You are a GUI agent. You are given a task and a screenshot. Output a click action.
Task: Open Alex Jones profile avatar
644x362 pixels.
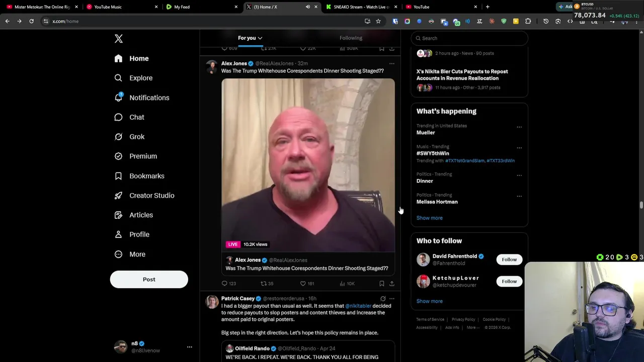[x=212, y=67]
